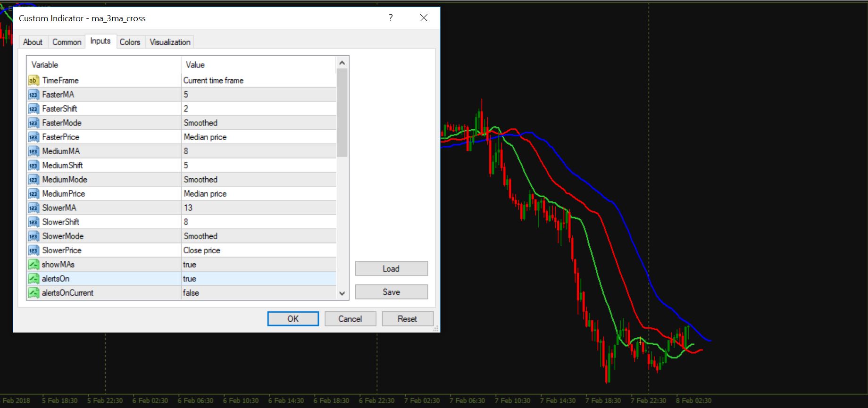Click the integer icon beside SlowerPrice
The image size is (868, 408).
point(33,250)
